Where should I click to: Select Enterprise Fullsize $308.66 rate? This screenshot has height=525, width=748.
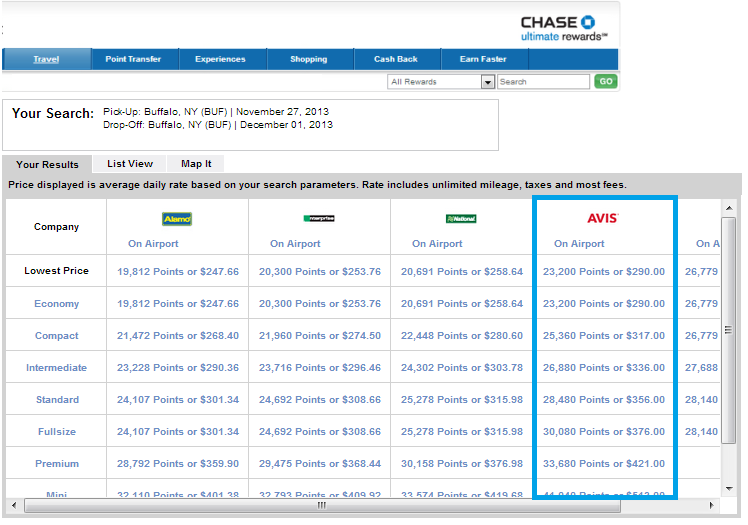coord(320,432)
